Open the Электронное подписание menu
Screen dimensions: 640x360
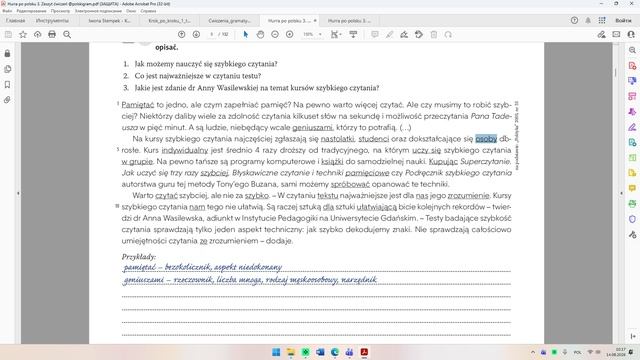98,11
